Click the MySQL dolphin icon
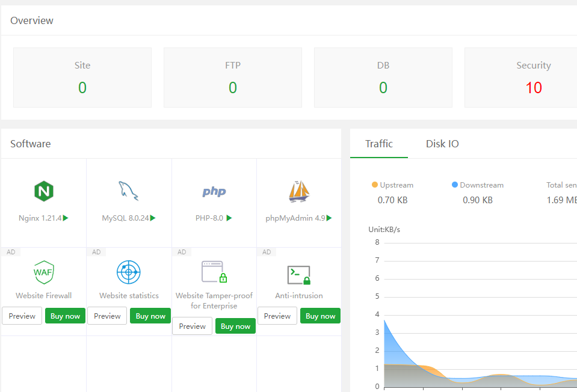Screen dimensions: 577x392 (129, 191)
